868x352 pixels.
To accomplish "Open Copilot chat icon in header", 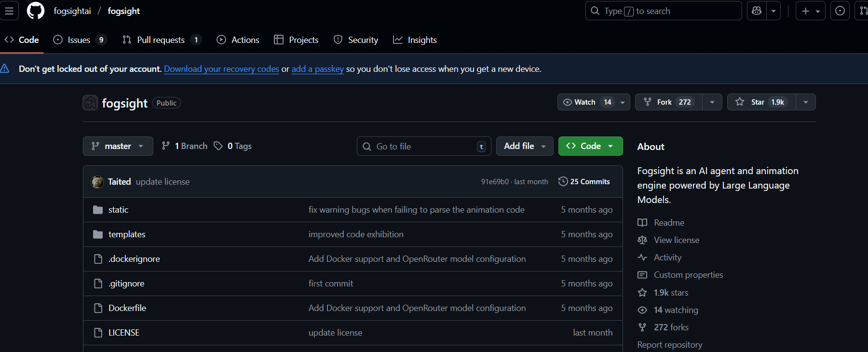I will 757,11.
